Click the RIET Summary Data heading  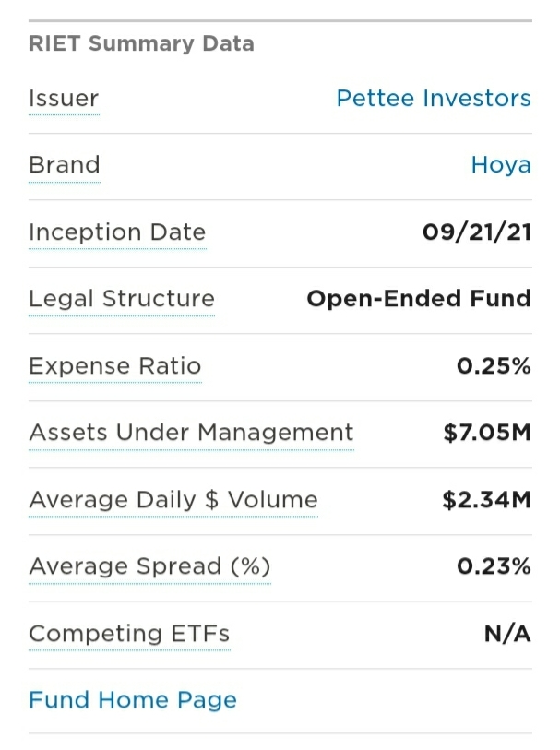pyautogui.click(x=141, y=43)
